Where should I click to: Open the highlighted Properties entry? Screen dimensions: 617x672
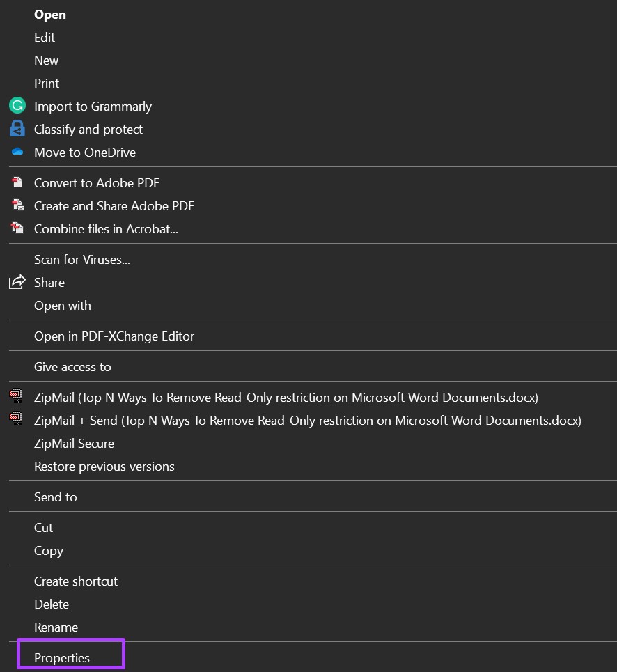pyautogui.click(x=62, y=658)
